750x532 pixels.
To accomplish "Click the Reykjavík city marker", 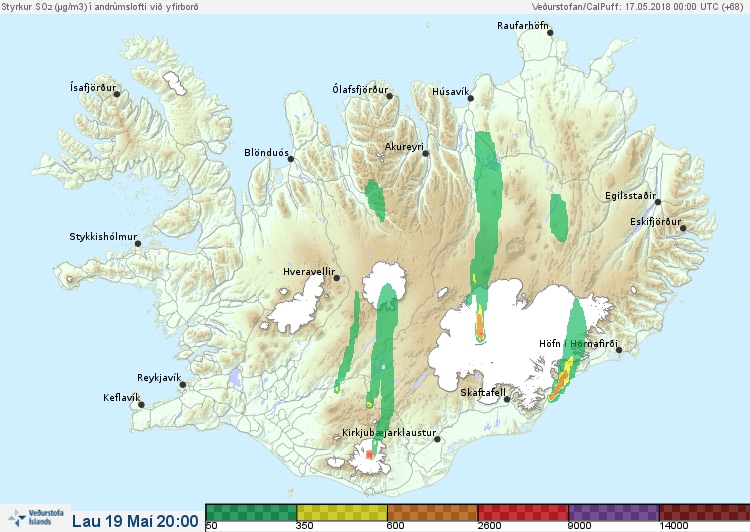I will click(183, 385).
